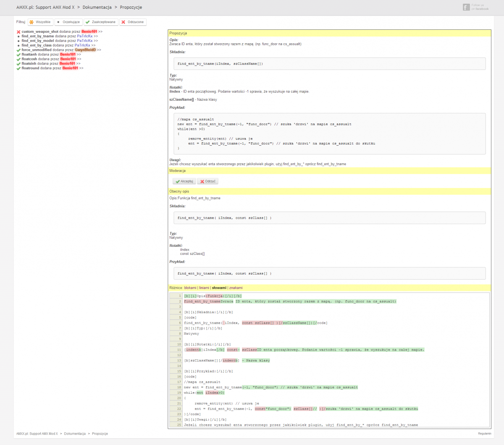This screenshot has height=445, width=504.
Task: Filter by Oczekujące (pending) proposals
Action: (x=68, y=22)
